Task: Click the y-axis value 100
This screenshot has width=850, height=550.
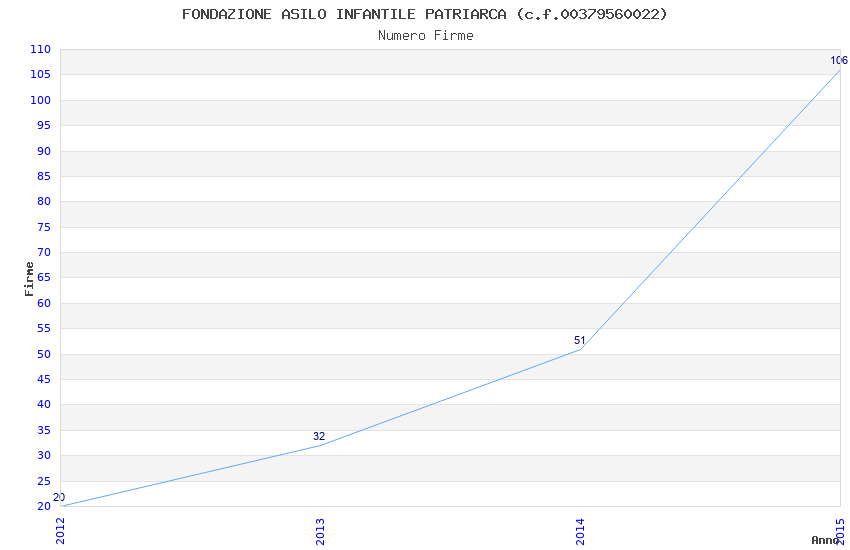Action: click(40, 100)
